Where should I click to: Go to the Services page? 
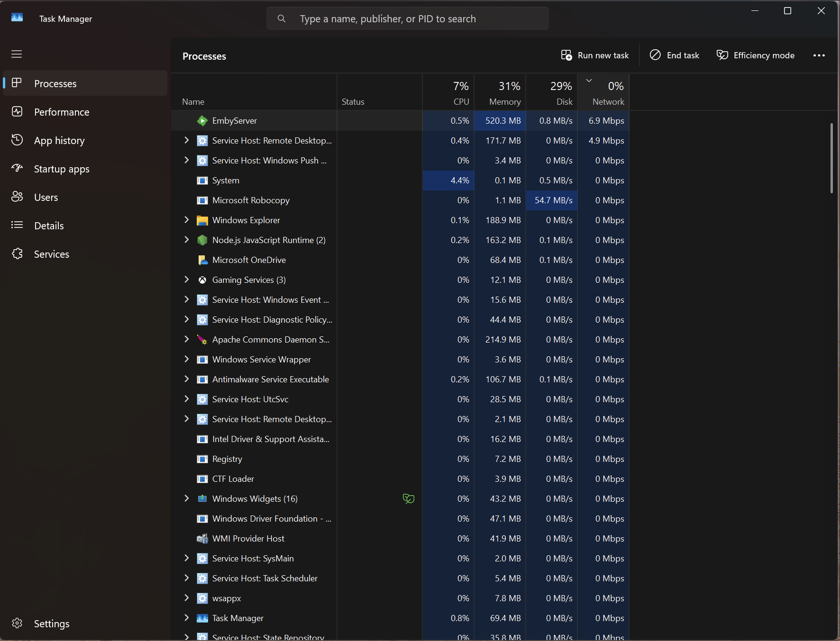(51, 254)
